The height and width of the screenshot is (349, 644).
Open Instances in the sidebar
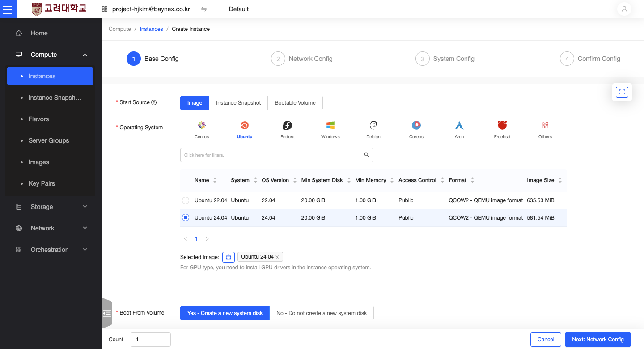point(50,76)
